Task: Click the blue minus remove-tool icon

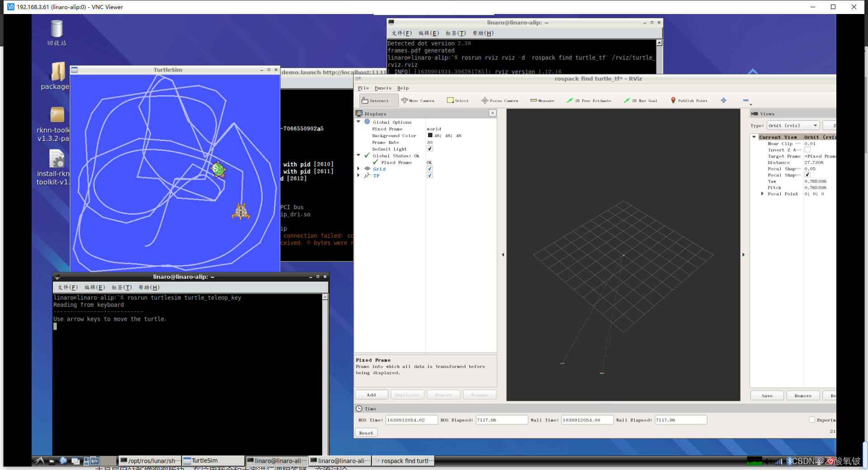Action: pos(745,100)
